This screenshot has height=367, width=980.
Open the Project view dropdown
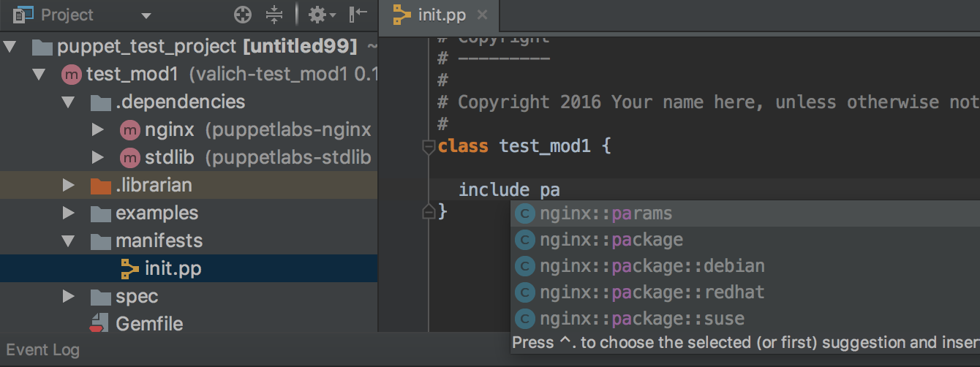tap(146, 15)
